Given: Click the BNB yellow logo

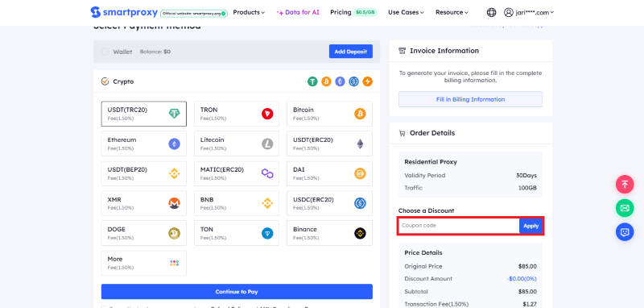Looking at the screenshot, I should pos(267,203).
